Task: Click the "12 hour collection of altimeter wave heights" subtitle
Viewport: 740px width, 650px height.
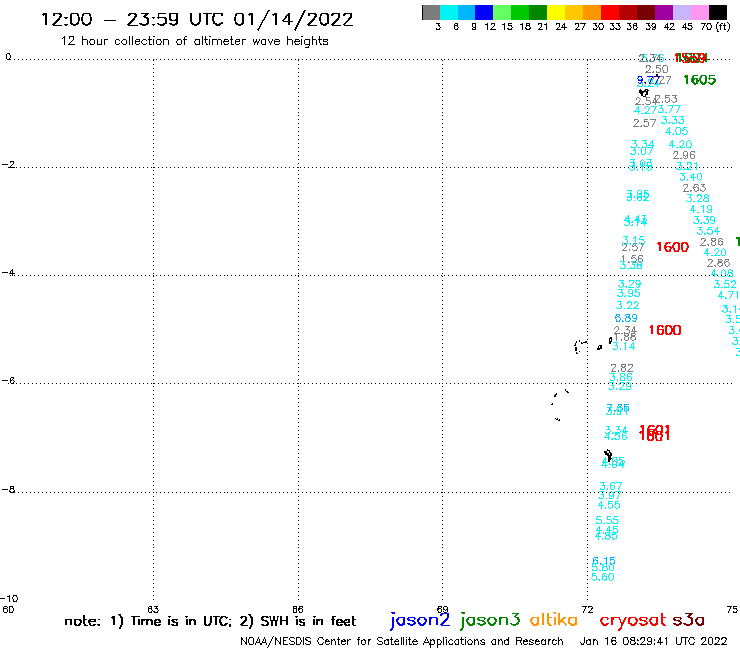Action: [x=194, y=41]
